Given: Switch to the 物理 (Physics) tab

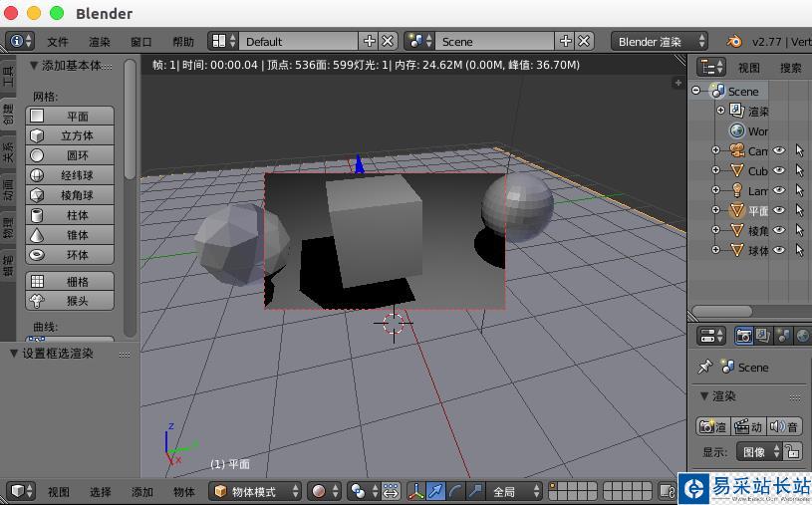Looking at the screenshot, I should point(8,227).
